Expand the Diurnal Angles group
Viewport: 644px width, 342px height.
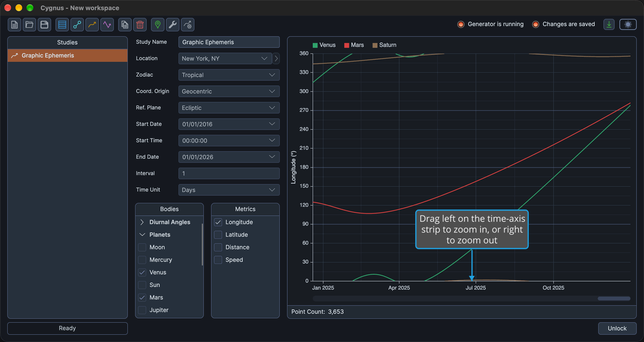[142, 222]
